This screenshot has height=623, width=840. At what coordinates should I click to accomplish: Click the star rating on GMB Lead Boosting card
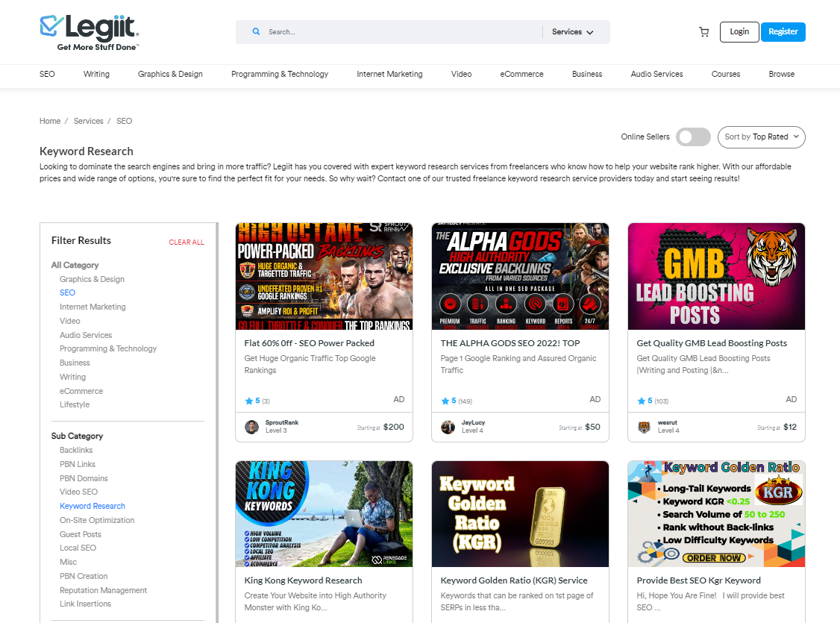click(x=653, y=401)
